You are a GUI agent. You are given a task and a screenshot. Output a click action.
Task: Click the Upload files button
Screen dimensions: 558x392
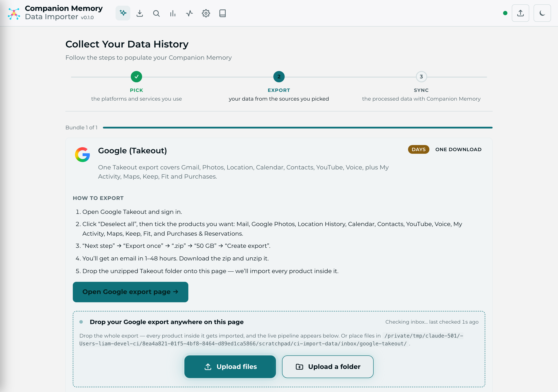point(230,367)
